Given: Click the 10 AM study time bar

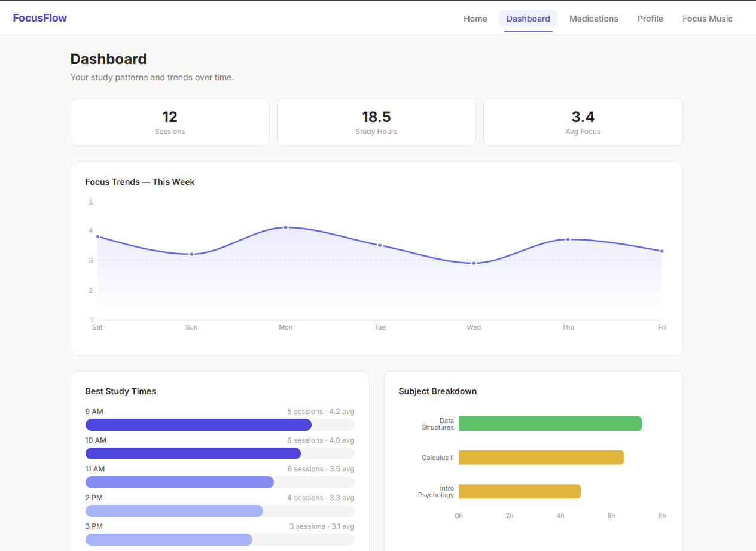Looking at the screenshot, I should click(193, 453).
